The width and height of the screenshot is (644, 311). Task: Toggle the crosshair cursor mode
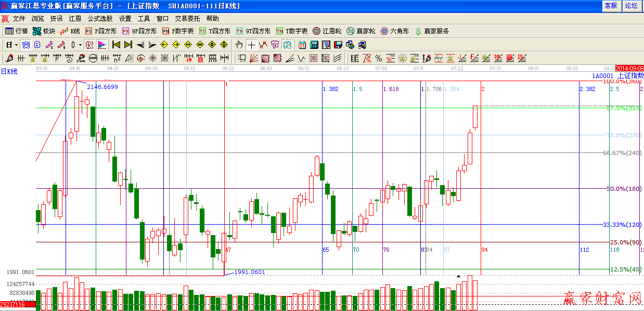tap(251, 45)
